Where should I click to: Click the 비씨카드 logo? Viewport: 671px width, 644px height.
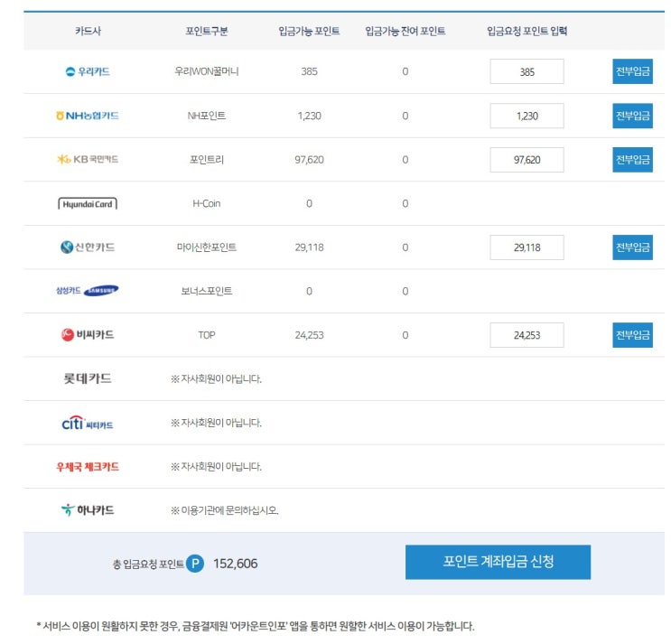click(x=88, y=334)
